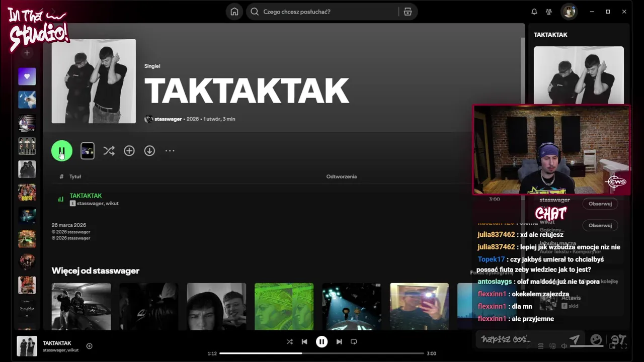Toggle shuffle for the TAKTAKTAK single

click(109, 151)
